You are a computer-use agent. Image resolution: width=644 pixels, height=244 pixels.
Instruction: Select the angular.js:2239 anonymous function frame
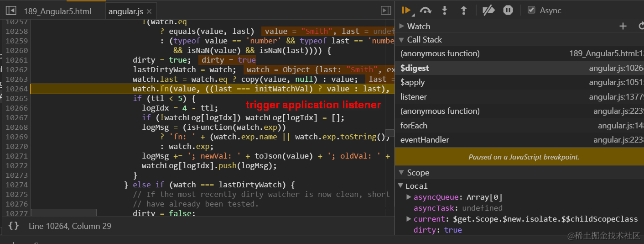click(x=519, y=111)
